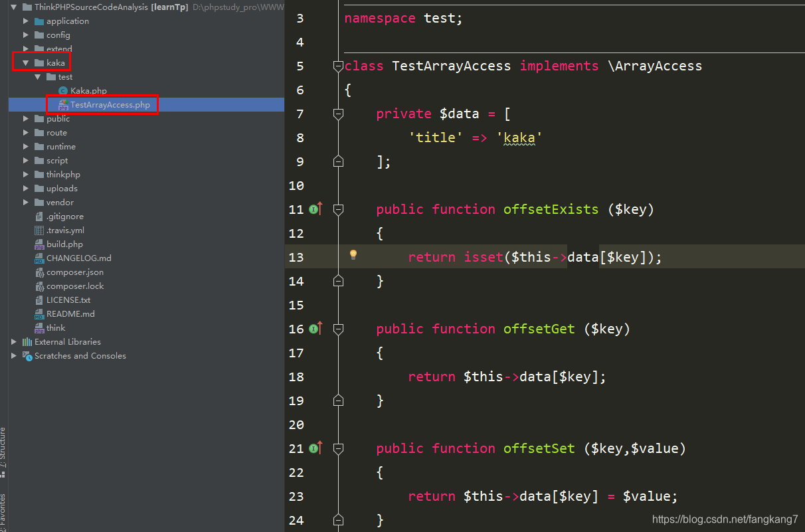Collapse the test folder arrow
The image size is (805, 532).
point(38,77)
